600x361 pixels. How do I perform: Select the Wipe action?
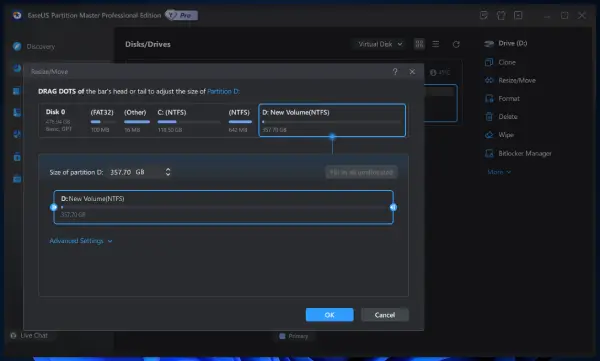click(506, 135)
